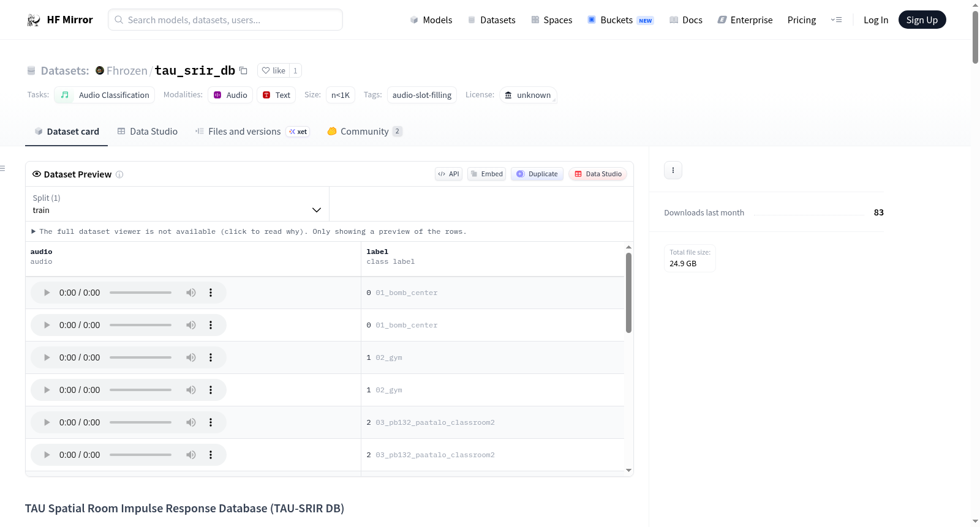This screenshot has width=980, height=527.
Task: Switch to the Data Studio tab
Action: (148, 131)
